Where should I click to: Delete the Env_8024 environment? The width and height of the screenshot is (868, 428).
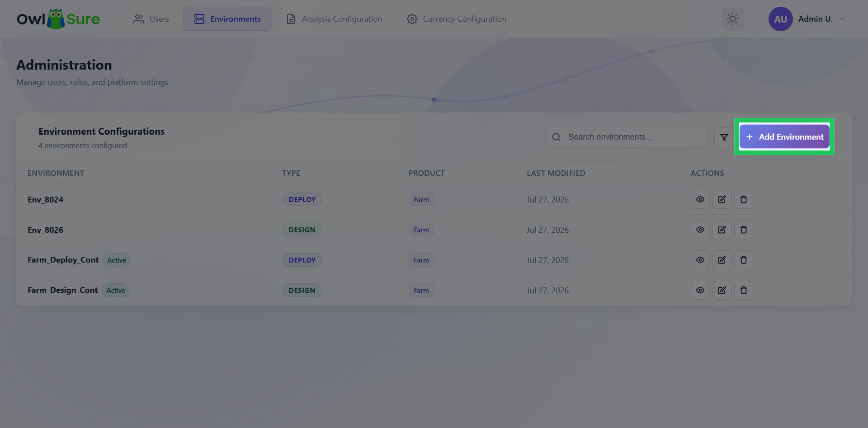click(743, 199)
